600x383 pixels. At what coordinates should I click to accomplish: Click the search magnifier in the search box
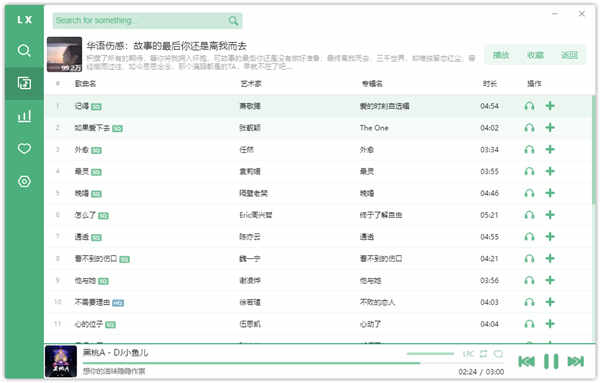pyautogui.click(x=233, y=21)
